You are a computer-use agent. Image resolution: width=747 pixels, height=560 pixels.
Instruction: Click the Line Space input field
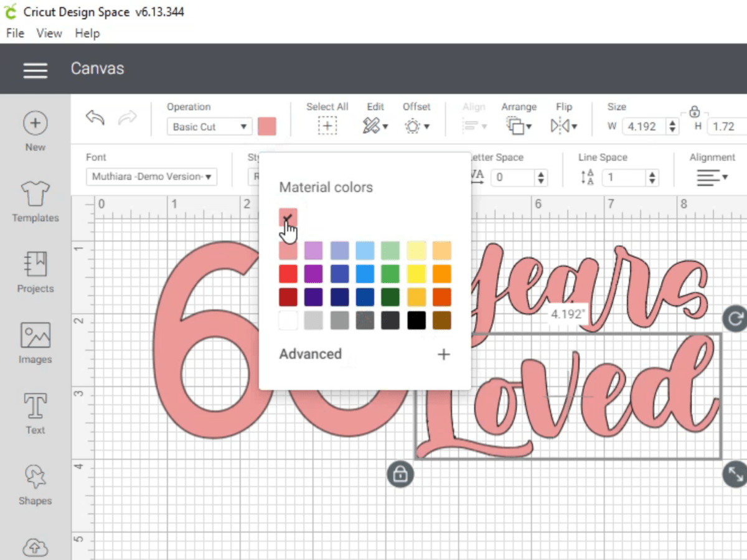pyautogui.click(x=623, y=177)
